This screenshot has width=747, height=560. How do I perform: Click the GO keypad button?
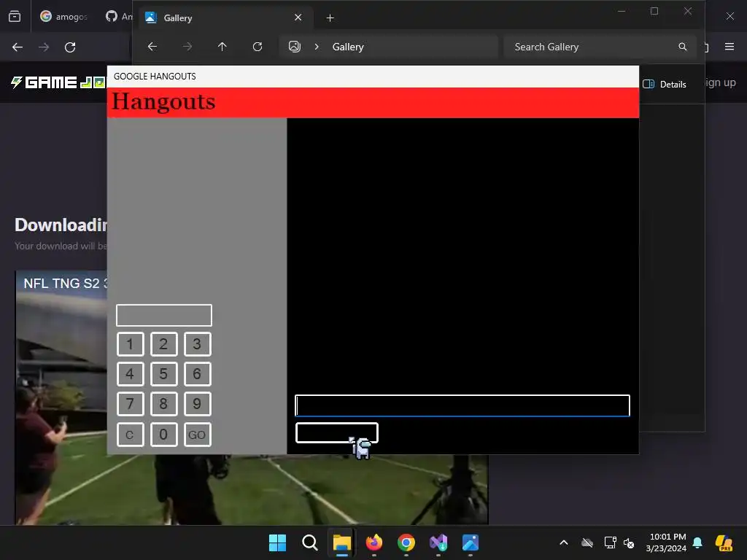197,435
